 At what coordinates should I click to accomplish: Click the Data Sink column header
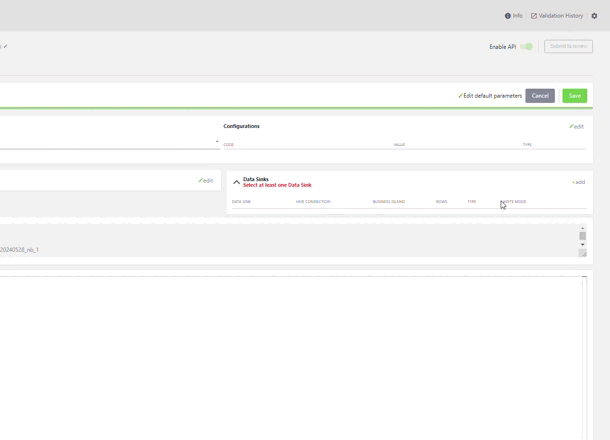(241, 202)
